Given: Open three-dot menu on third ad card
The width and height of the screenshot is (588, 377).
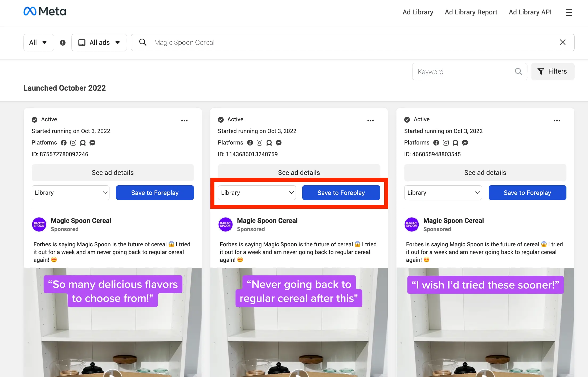Looking at the screenshot, I should click(x=557, y=121).
